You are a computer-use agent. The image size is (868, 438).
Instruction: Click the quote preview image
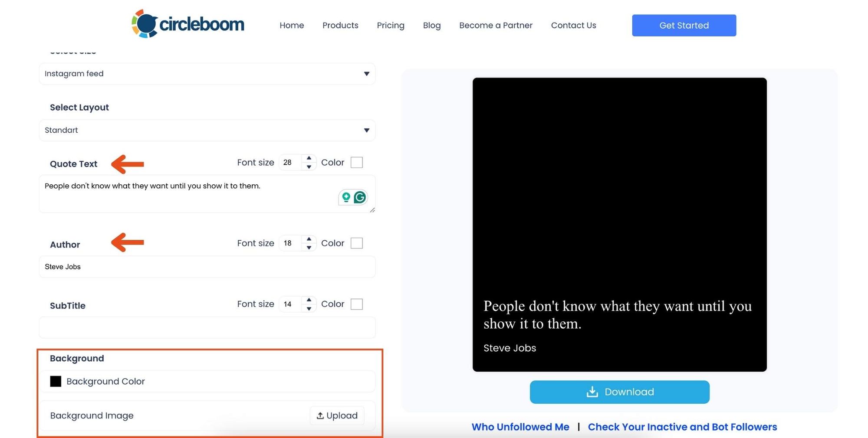619,225
